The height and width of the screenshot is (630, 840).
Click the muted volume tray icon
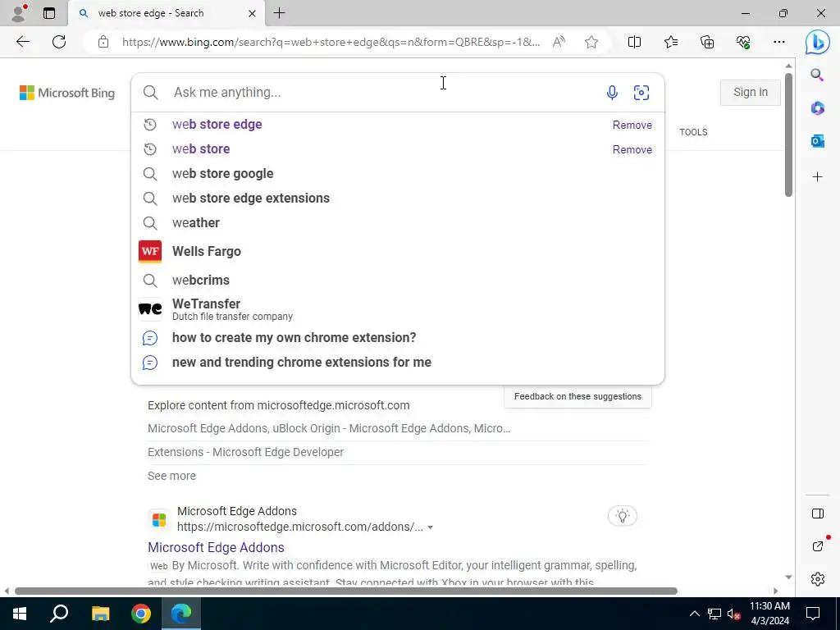(x=733, y=614)
